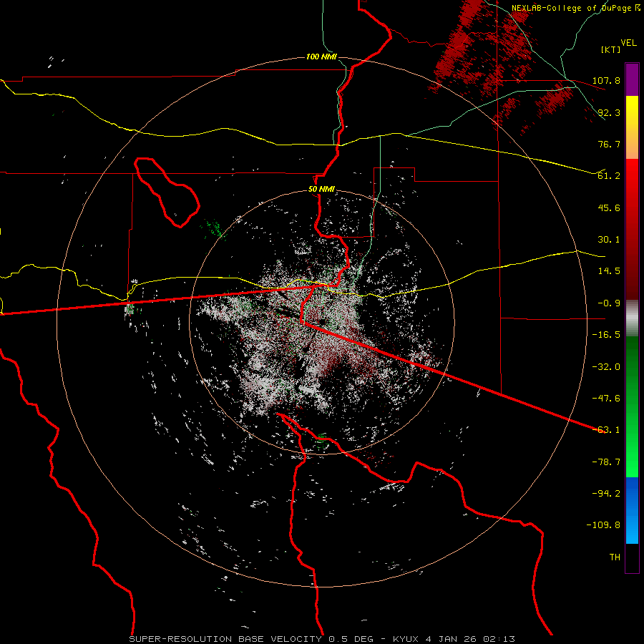Click the 107.8 value on velocity scale

(x=606, y=80)
